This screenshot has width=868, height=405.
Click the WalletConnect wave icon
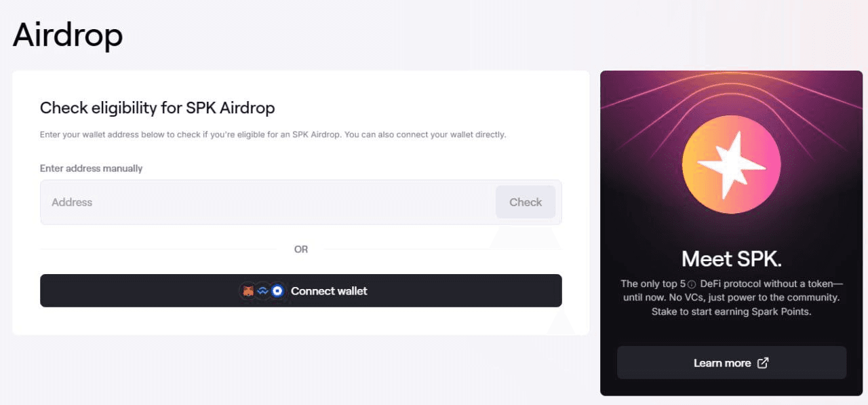[x=262, y=291]
